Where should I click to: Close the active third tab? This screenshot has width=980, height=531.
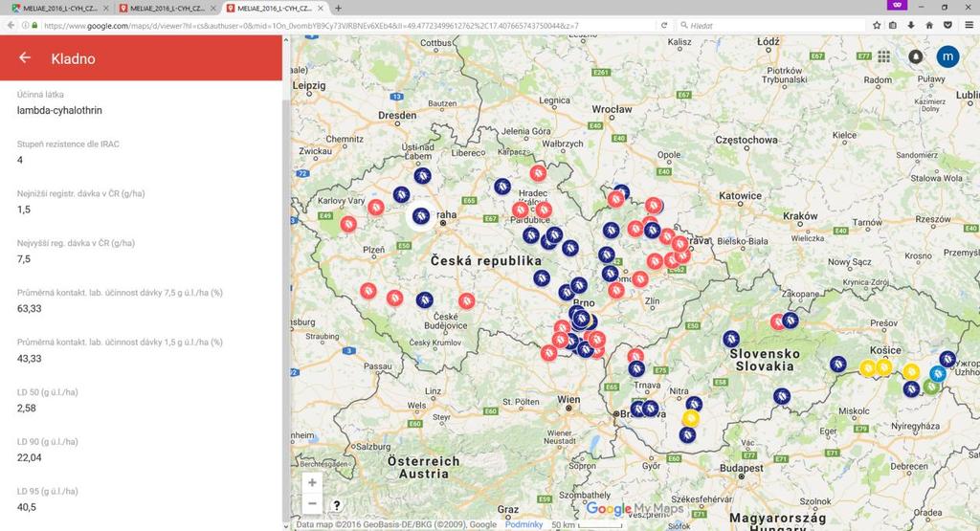pos(322,8)
